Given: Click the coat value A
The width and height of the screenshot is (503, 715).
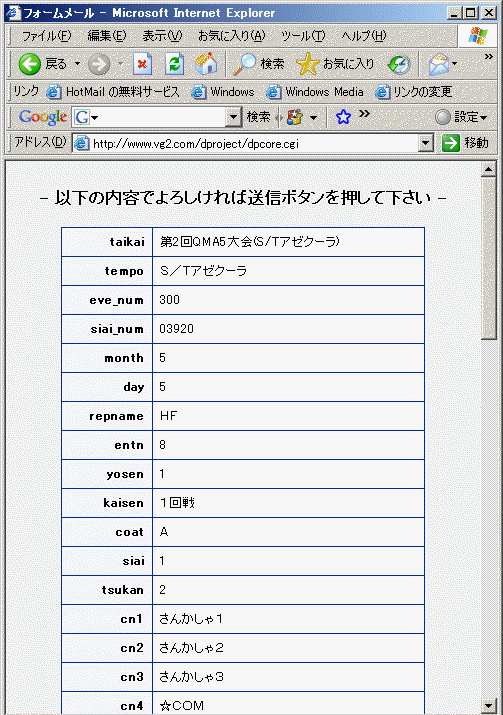Looking at the screenshot, I should (164, 532).
